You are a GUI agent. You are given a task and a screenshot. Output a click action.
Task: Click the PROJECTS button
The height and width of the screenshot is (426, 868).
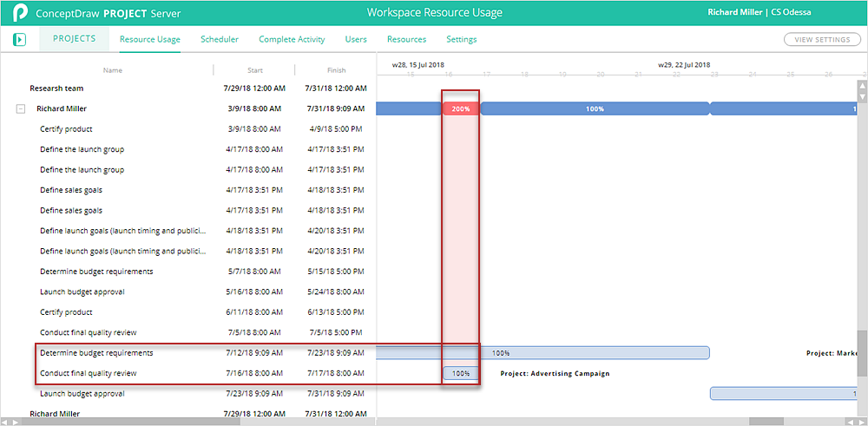click(x=75, y=39)
